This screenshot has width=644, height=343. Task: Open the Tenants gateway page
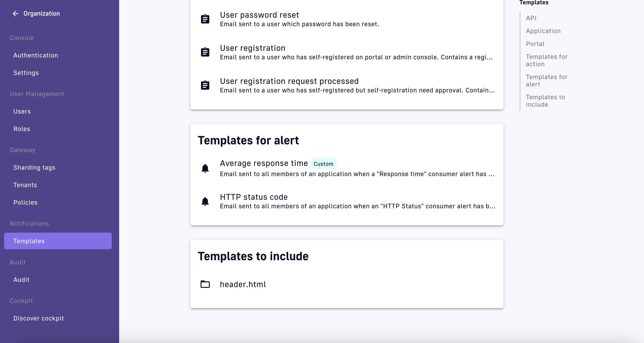[25, 185]
